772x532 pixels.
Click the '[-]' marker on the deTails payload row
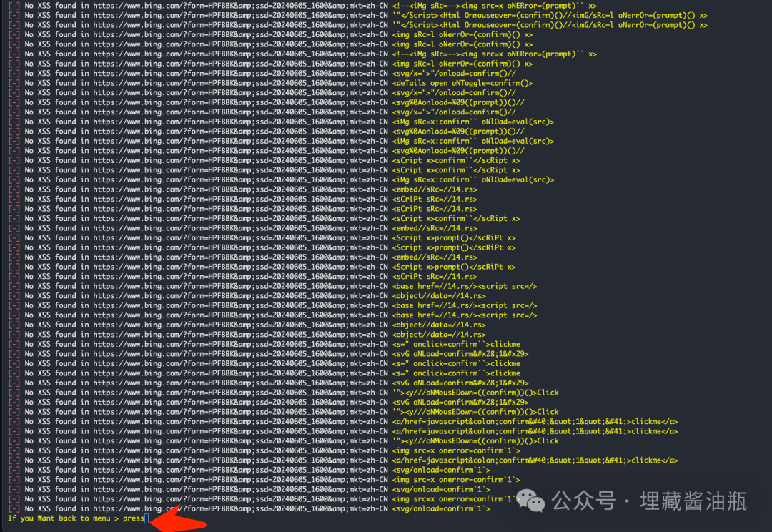coord(14,83)
